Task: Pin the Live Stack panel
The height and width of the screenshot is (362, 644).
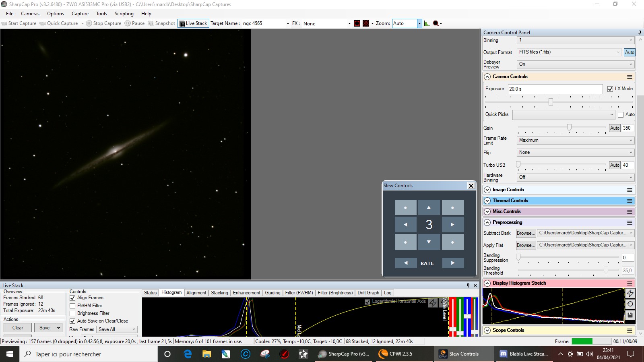Action: [468, 285]
